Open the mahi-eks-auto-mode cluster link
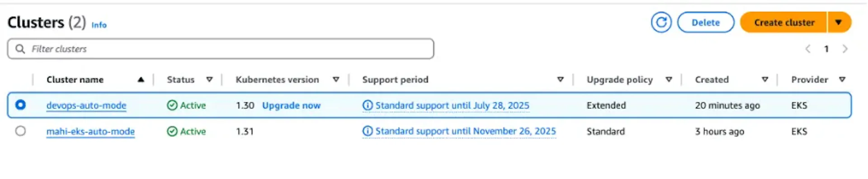This screenshot has height=179, width=868. (x=90, y=131)
